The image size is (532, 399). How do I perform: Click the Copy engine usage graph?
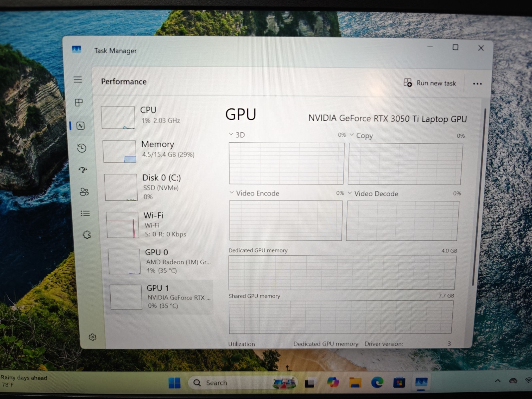point(405,164)
